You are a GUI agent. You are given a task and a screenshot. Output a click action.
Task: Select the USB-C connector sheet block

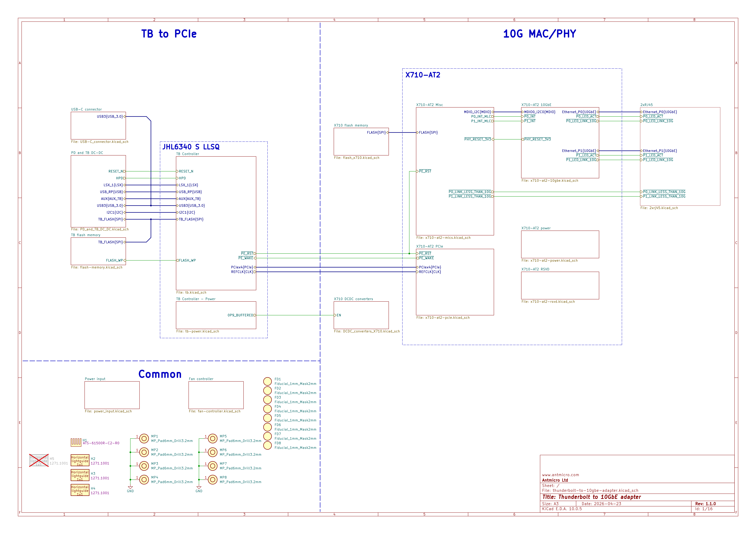click(98, 125)
